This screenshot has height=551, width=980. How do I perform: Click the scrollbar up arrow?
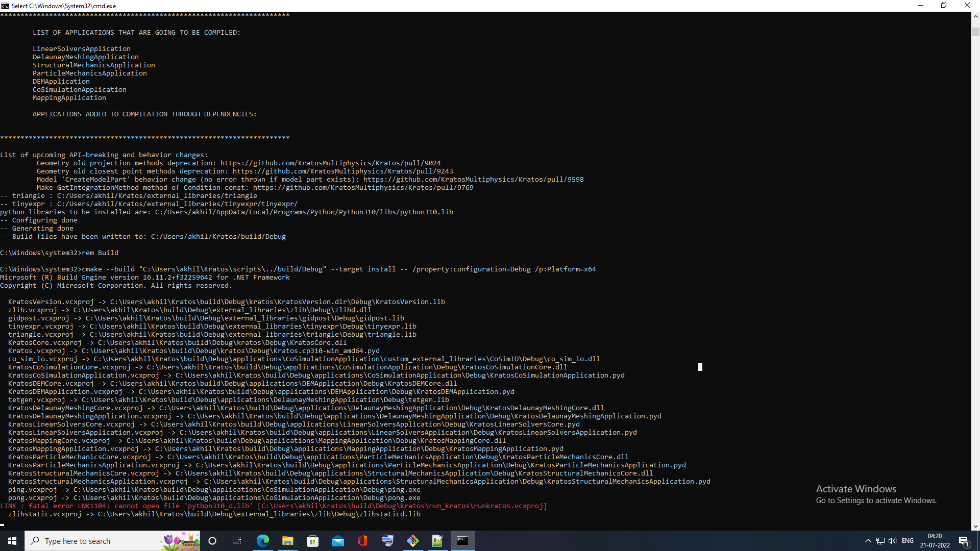pos(974,16)
